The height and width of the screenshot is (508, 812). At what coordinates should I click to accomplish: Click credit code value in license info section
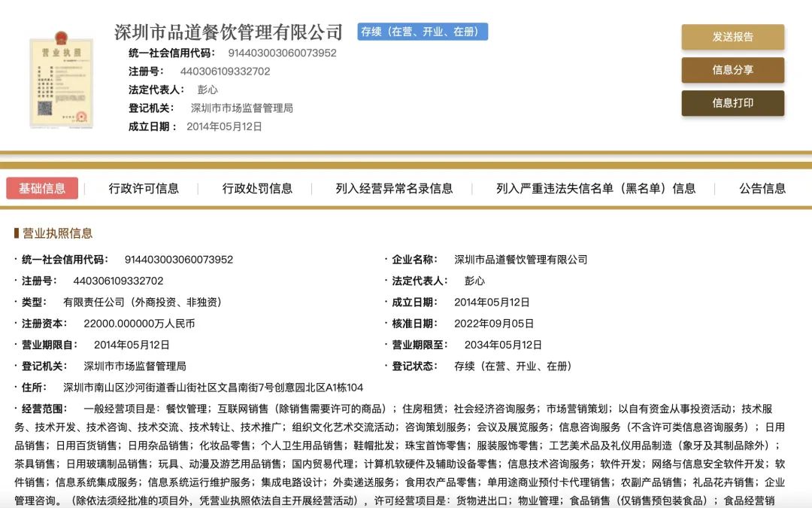(x=179, y=260)
